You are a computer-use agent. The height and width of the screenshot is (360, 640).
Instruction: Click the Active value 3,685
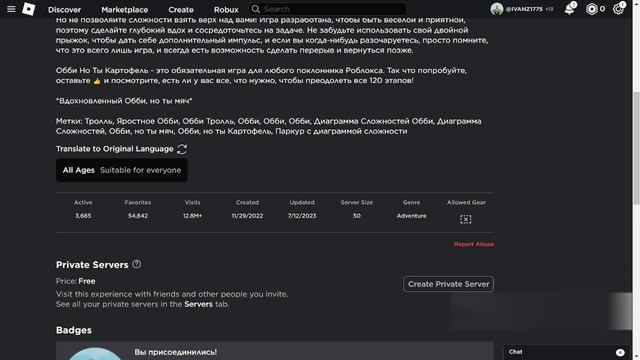pyautogui.click(x=83, y=216)
